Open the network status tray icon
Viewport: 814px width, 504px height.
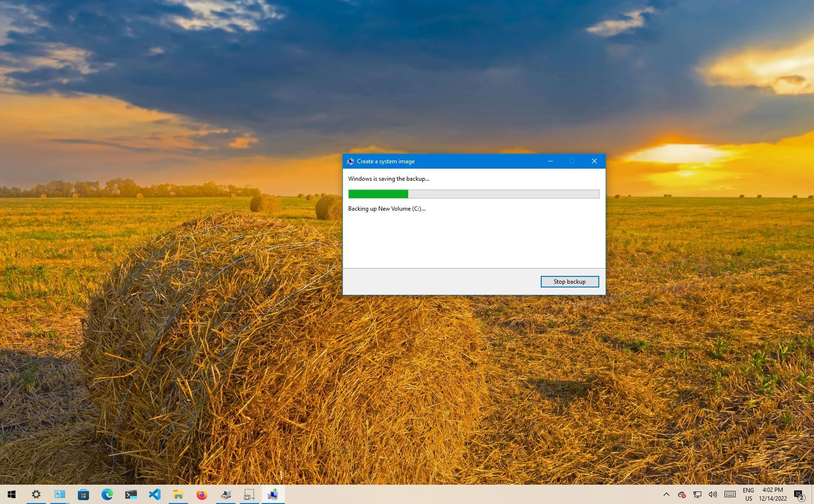click(x=697, y=494)
